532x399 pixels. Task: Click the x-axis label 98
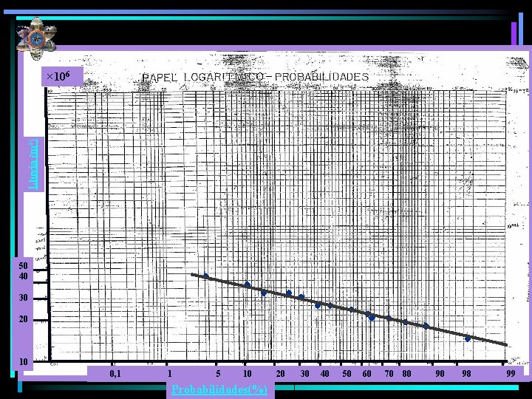pos(466,374)
